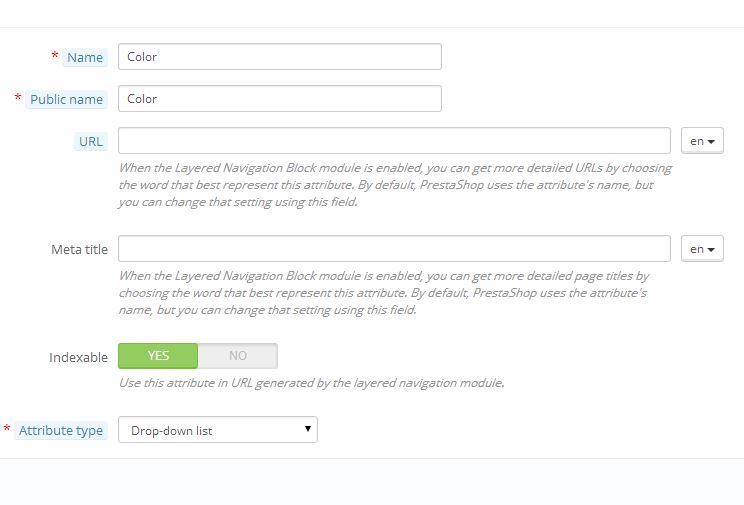Image resolution: width=744 pixels, height=505 pixels.
Task: Click the Public name label
Action: coord(66,100)
